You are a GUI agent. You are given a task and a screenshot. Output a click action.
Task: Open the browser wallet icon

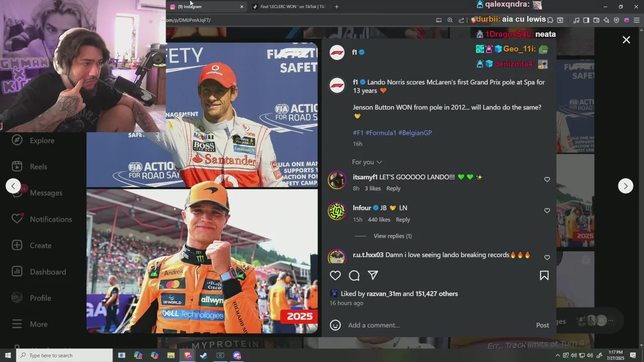(596, 20)
